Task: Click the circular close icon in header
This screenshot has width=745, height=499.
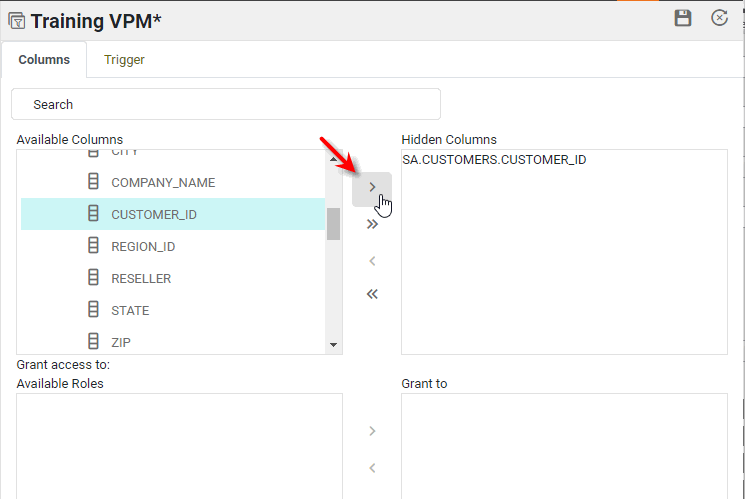Action: [719, 18]
